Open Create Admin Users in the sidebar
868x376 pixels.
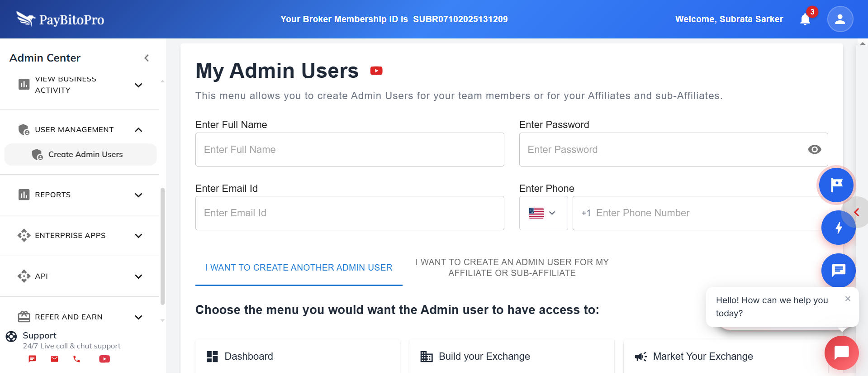(x=85, y=155)
